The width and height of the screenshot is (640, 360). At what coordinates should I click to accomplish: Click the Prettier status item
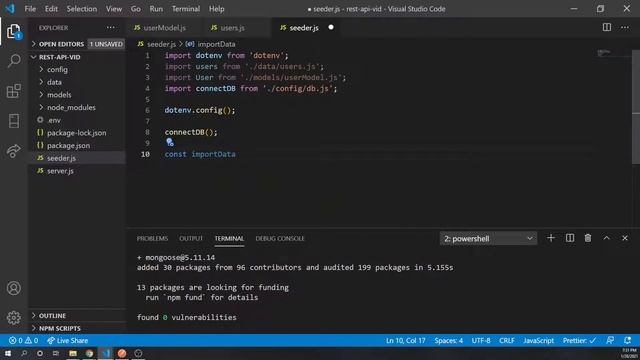pyautogui.click(x=579, y=340)
